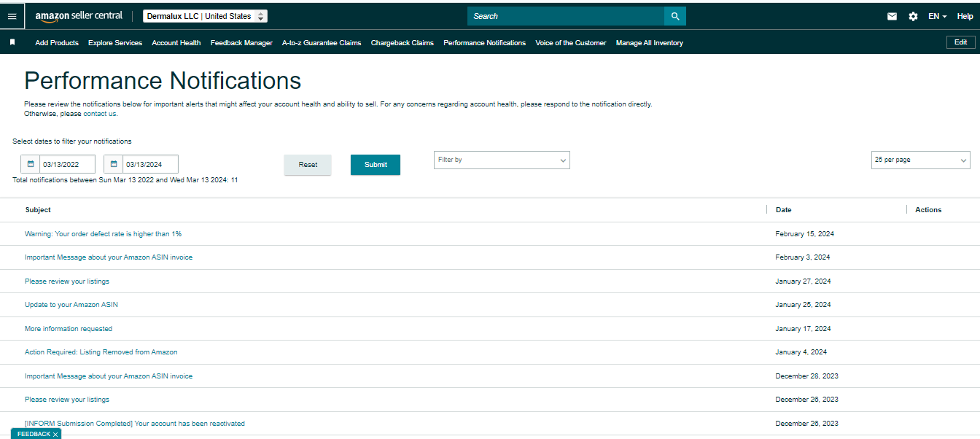This screenshot has height=439, width=980.
Task: Click the Performance Notifications page heading
Action: click(x=163, y=80)
